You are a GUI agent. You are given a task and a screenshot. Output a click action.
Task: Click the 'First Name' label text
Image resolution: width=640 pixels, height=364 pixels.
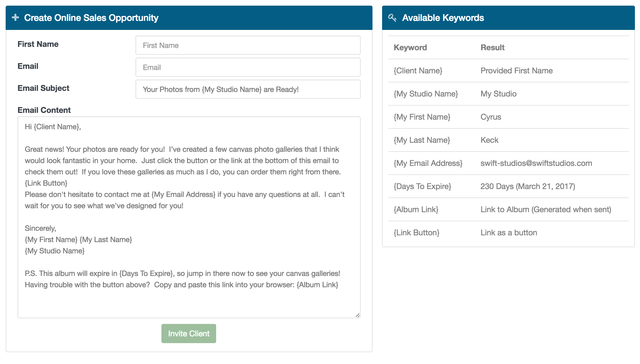tap(38, 44)
